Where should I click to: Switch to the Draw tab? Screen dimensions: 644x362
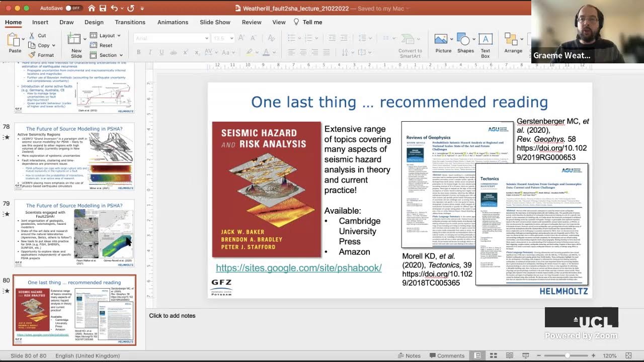(66, 22)
